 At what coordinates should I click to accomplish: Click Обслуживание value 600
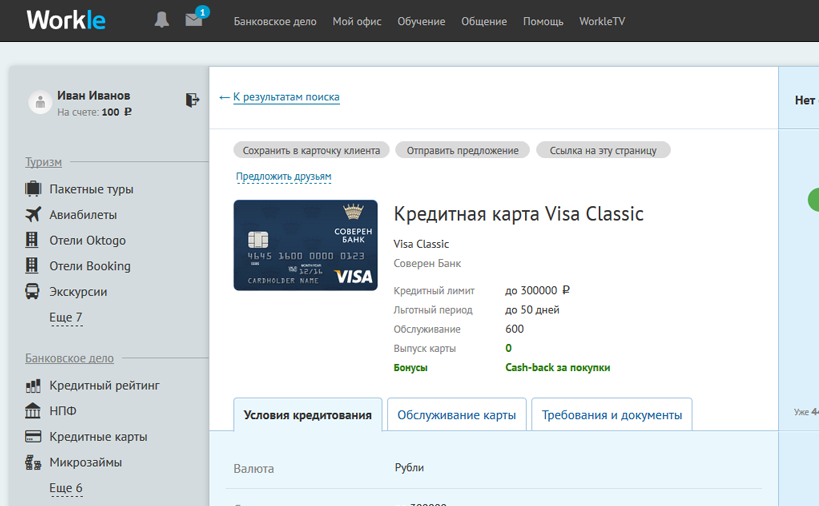[514, 329]
